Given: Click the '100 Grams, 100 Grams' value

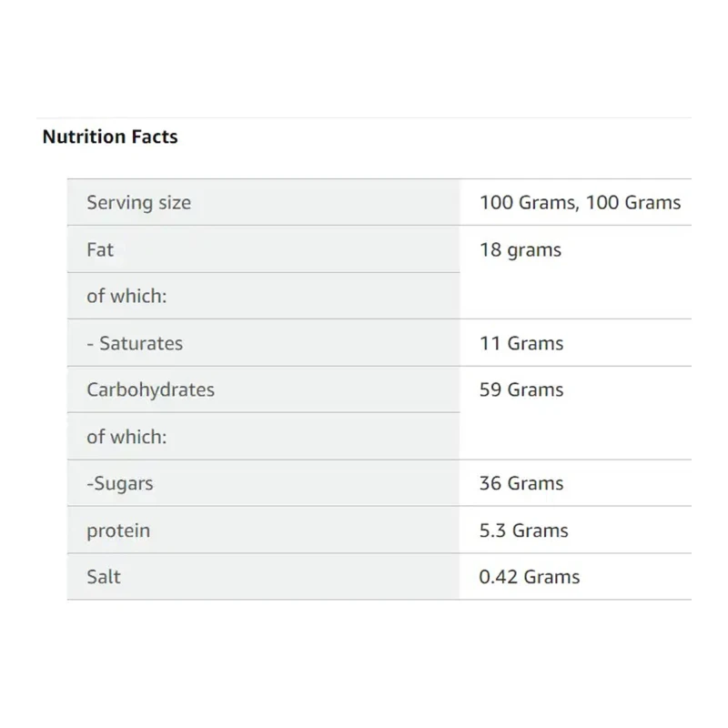Looking at the screenshot, I should coord(580,202).
